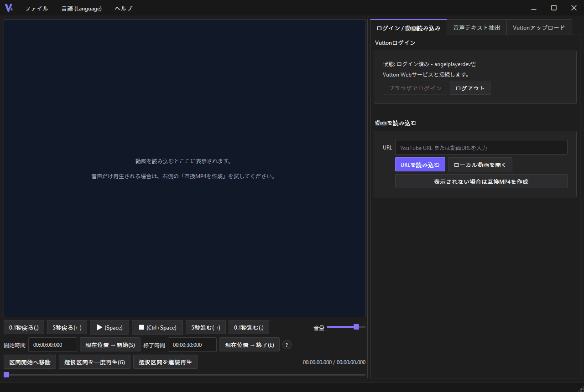584x392 pixels.
Task: Open the ファイル menu
Action: point(36,8)
